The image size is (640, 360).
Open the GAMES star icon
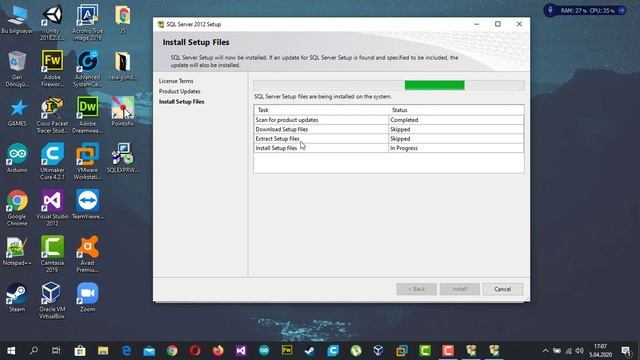click(x=17, y=112)
